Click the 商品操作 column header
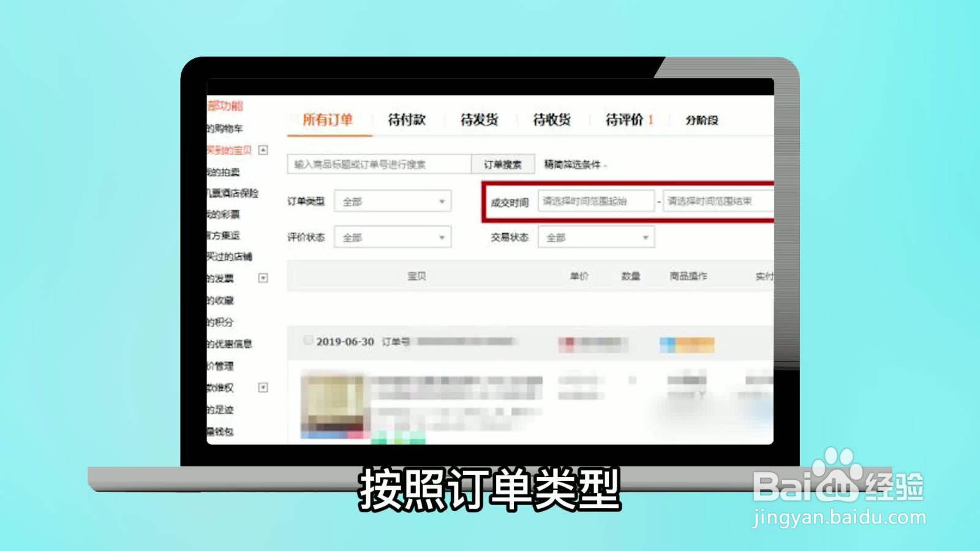The height and width of the screenshot is (551, 980). (688, 276)
